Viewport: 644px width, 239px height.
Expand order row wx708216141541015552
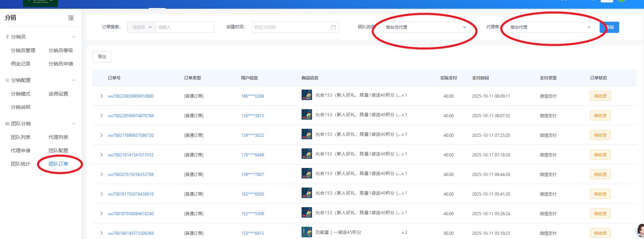click(x=101, y=155)
